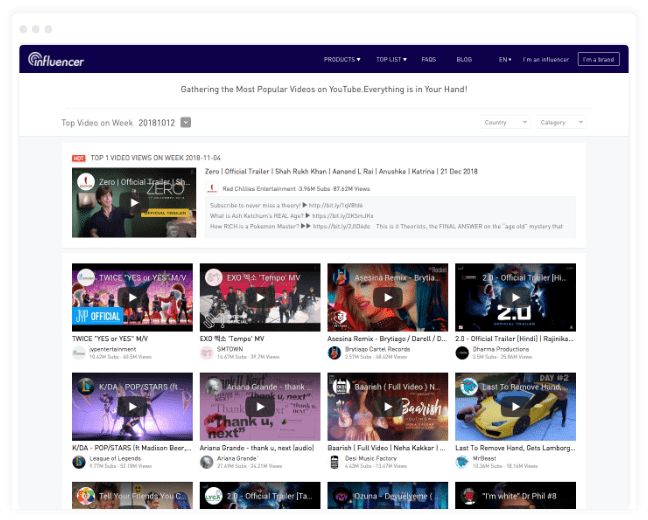Open the TOP LIST dropdown menu
648x520 pixels.
(x=391, y=60)
